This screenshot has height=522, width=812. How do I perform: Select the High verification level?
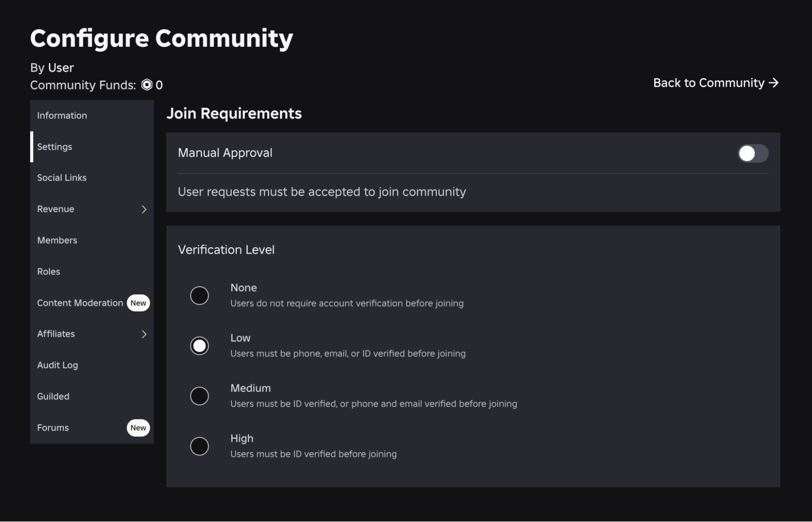(x=199, y=446)
